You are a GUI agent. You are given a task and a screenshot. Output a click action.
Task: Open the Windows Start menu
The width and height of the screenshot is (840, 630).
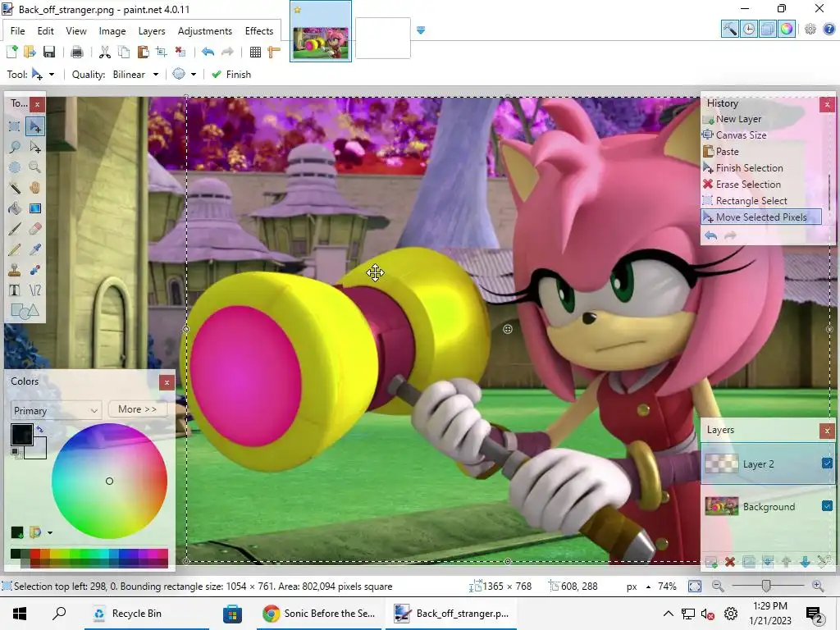click(20, 614)
